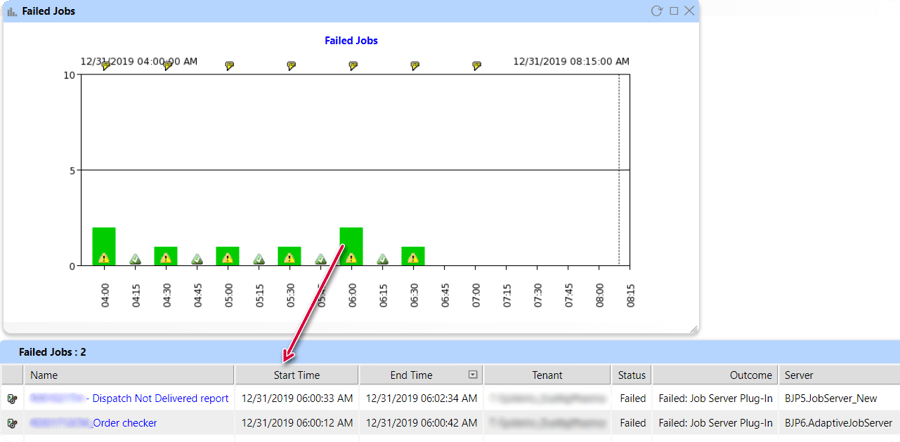Click the yellow flag marker above 05:30
The image size is (900, 442).
291,66
